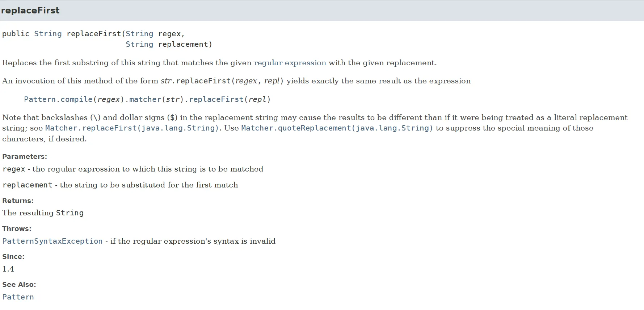Open the PatternSyntaxException link
644x310 pixels.
pyautogui.click(x=52, y=241)
